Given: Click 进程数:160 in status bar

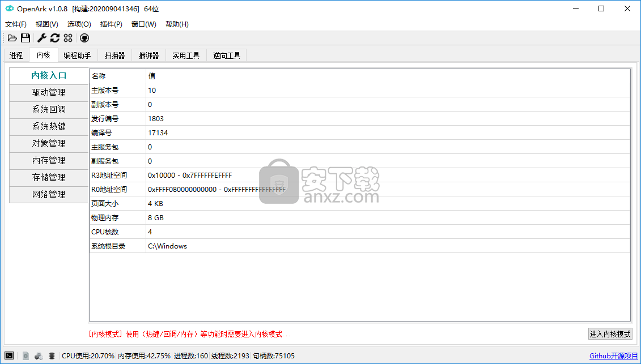Looking at the screenshot, I should (x=191, y=356).
